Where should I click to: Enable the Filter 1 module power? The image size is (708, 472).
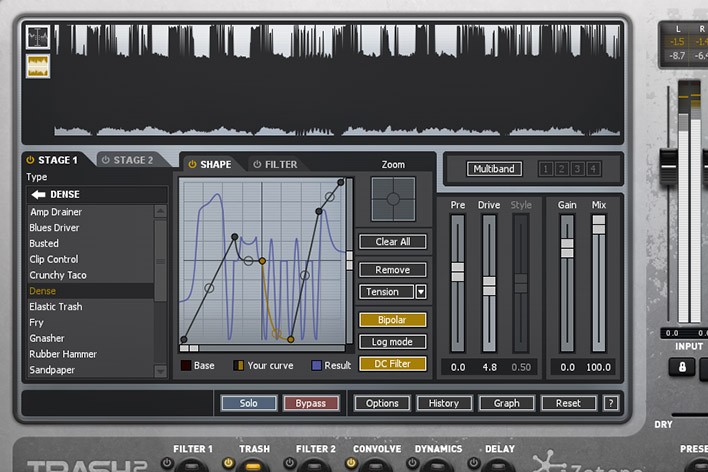167,463
